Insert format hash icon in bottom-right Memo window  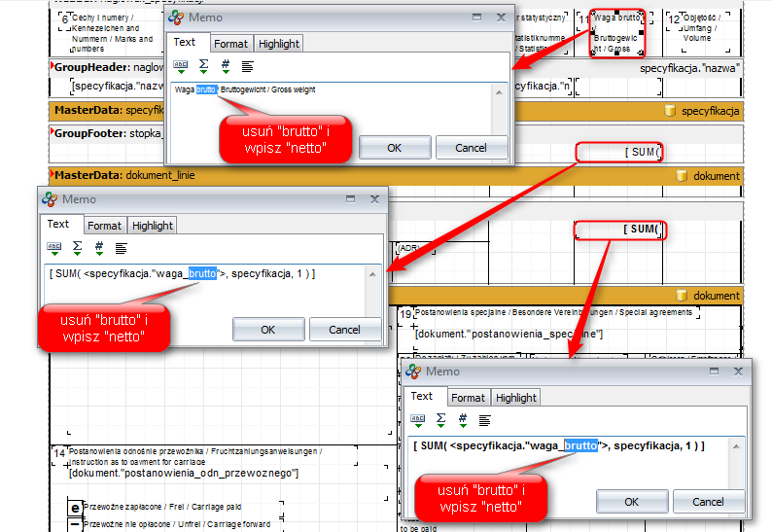click(x=463, y=420)
